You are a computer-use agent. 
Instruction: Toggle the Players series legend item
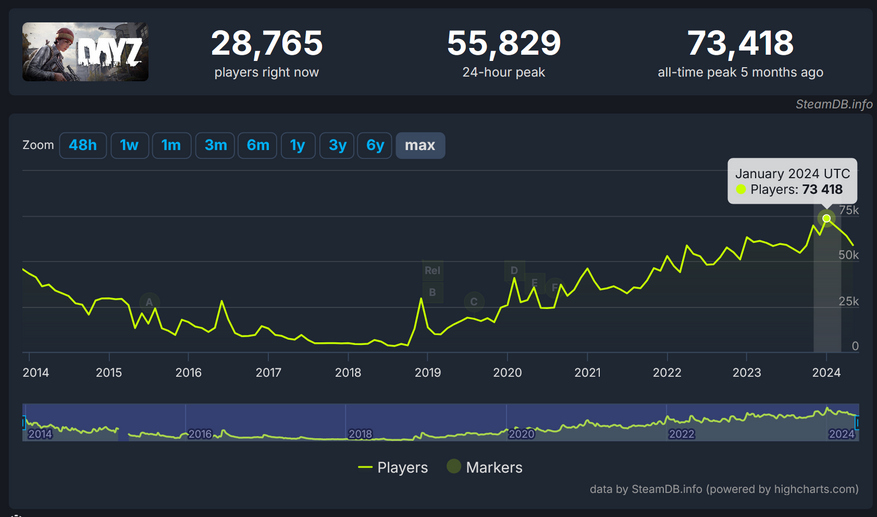coord(393,467)
